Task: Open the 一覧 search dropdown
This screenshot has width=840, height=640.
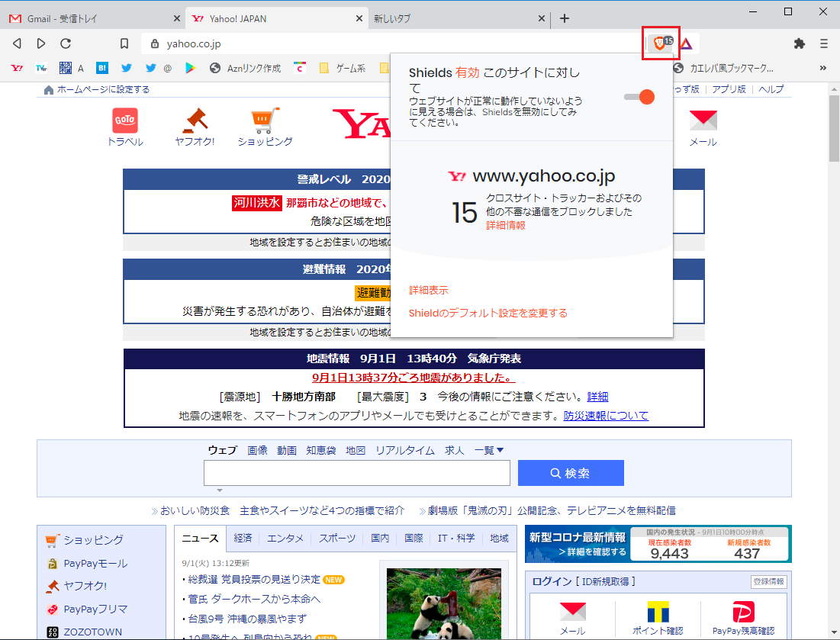Action: 487,450
